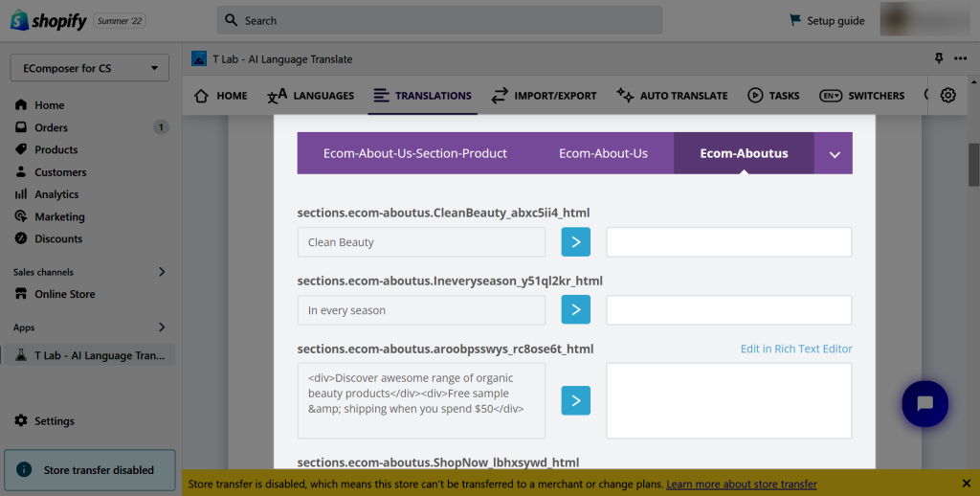Open the IMPORT/EXPORT tab

point(544,96)
